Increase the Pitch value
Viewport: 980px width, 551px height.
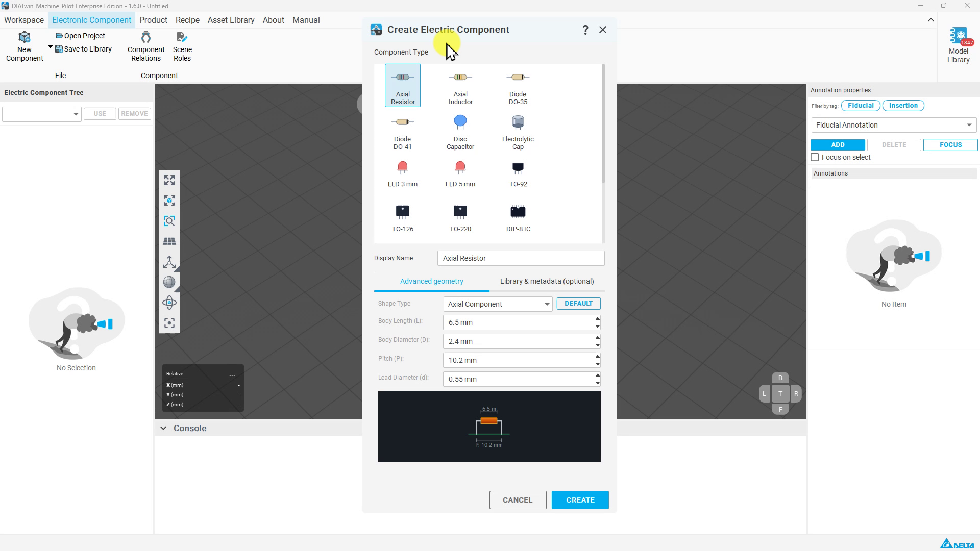pyautogui.click(x=598, y=357)
